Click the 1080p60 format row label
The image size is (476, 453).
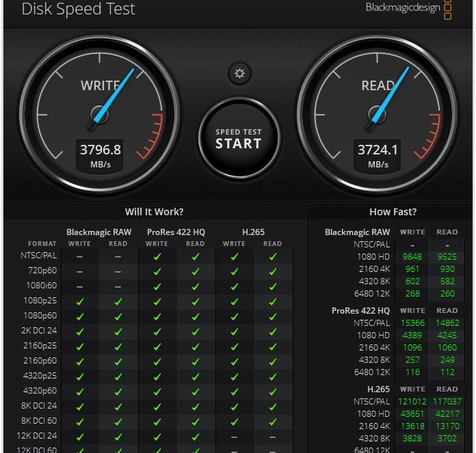(40, 316)
